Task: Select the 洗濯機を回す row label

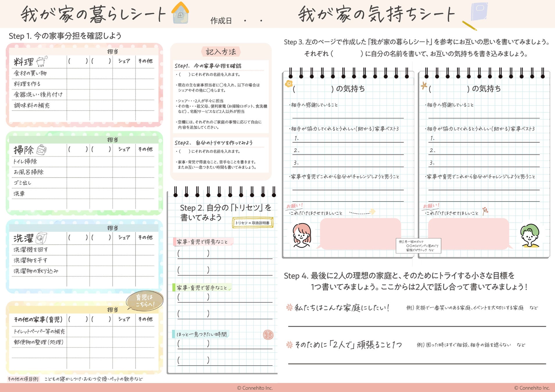Action: (x=31, y=250)
